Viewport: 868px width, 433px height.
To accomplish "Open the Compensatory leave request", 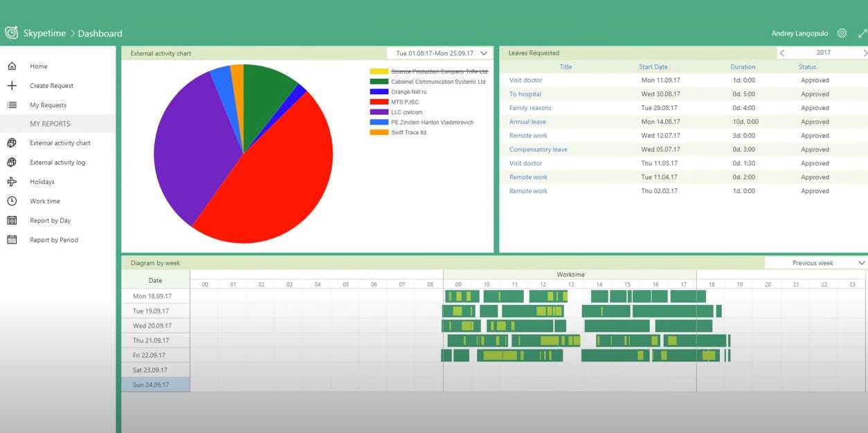I will click(x=539, y=149).
